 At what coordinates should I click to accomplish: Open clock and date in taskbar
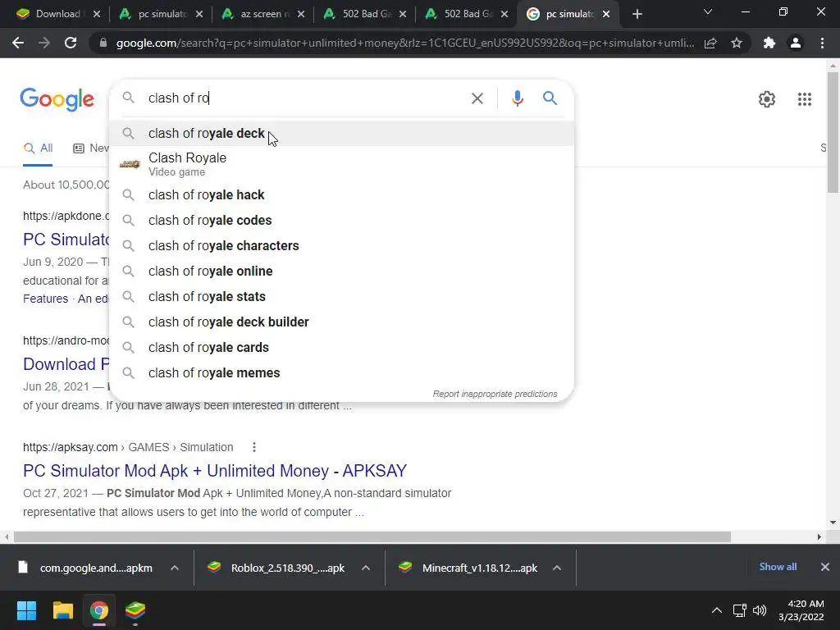(x=801, y=610)
